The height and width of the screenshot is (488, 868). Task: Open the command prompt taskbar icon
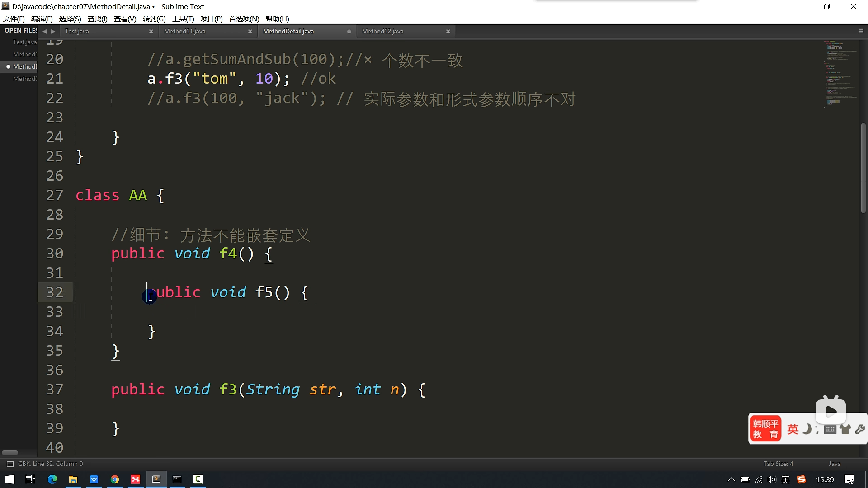[x=177, y=479]
